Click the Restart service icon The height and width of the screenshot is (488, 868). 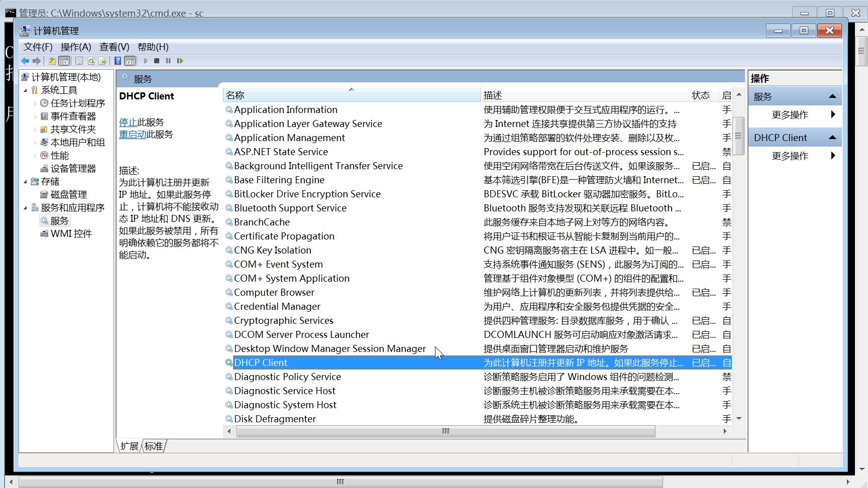(x=180, y=61)
